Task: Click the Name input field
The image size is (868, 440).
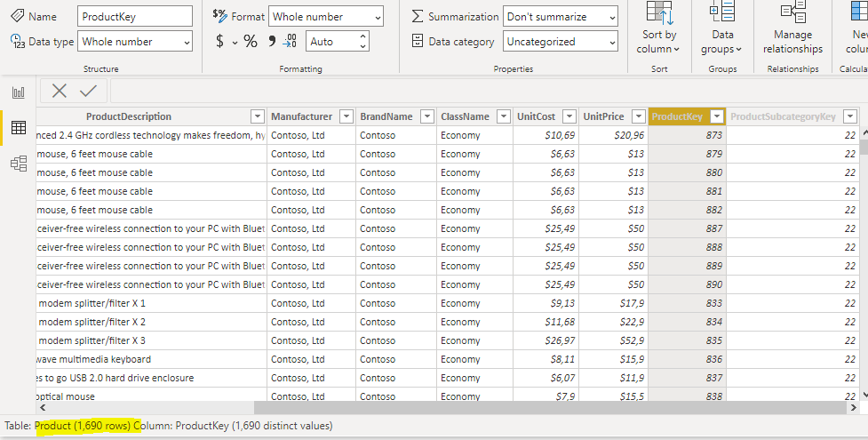Action: click(135, 17)
